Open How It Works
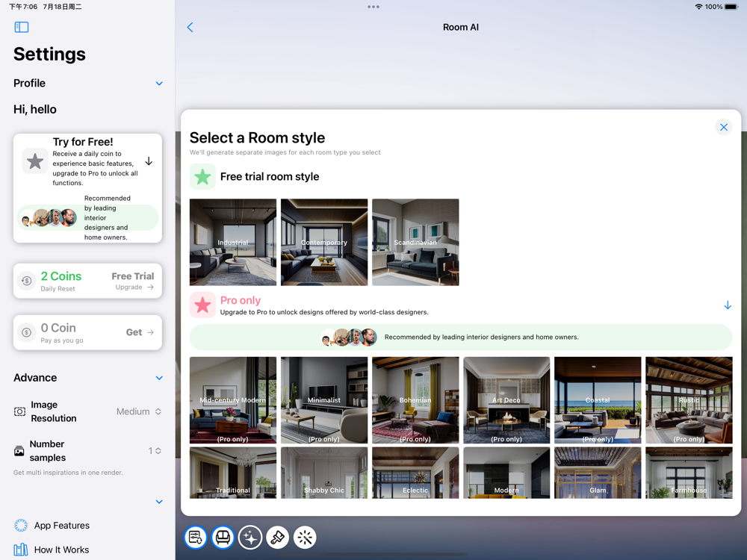 (61, 550)
